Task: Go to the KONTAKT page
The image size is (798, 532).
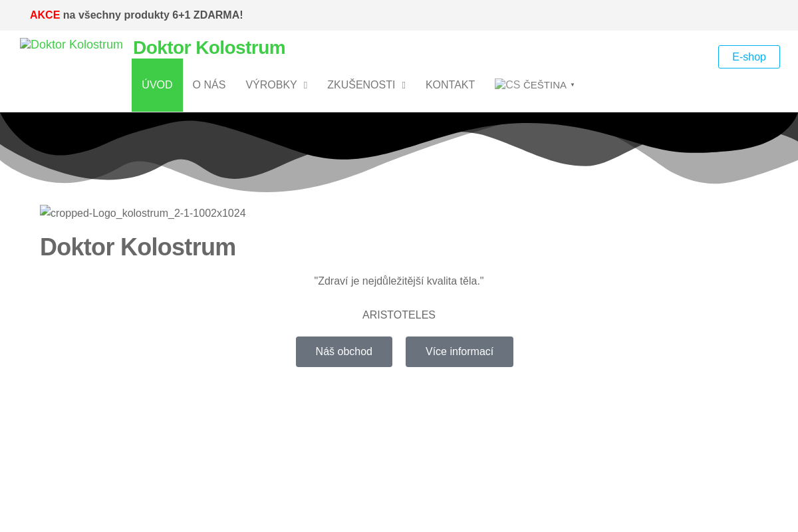Action: point(450,85)
